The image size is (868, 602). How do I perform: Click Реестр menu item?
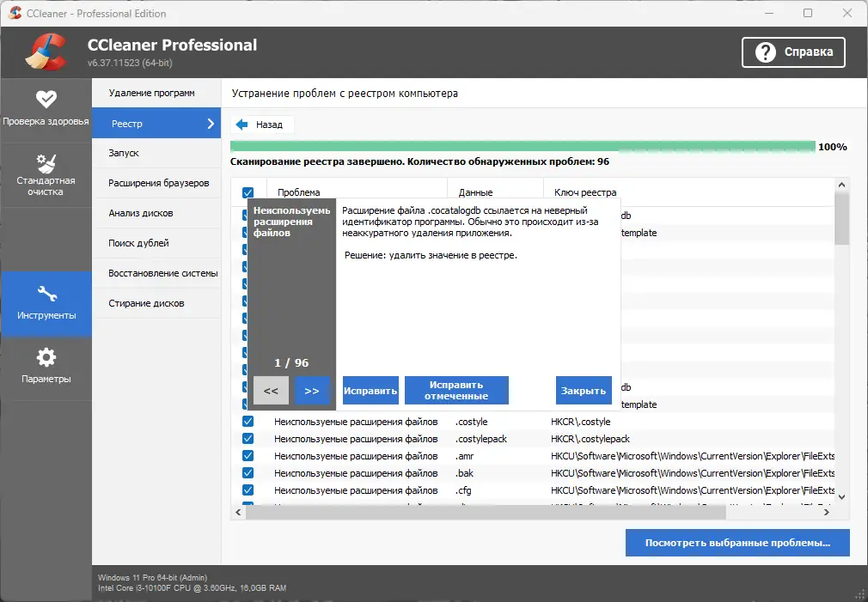[x=156, y=123]
